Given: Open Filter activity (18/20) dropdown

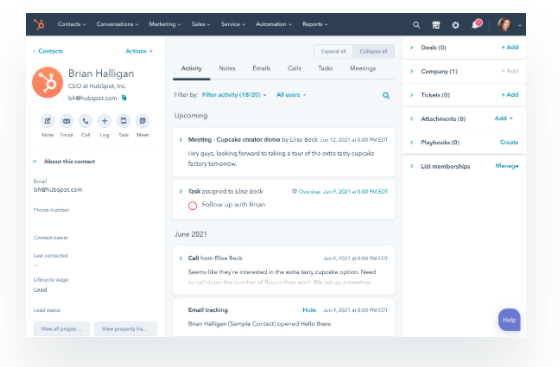Looking at the screenshot, I should tap(234, 95).
